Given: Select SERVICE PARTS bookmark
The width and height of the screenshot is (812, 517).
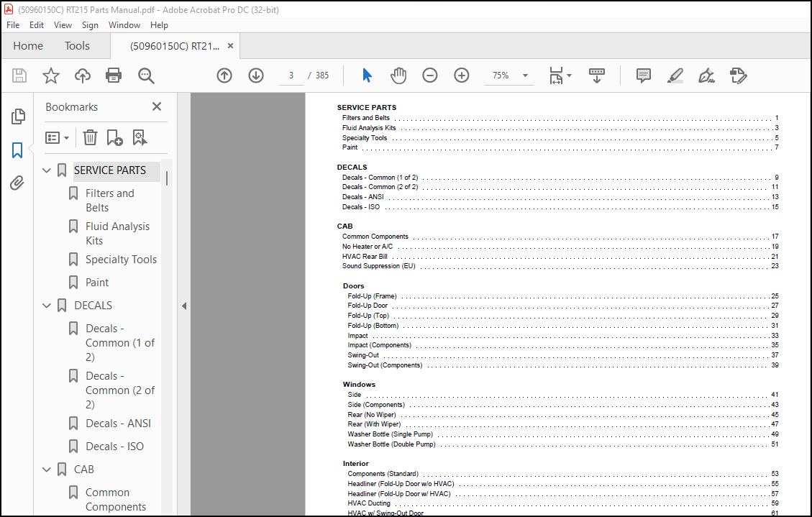Looking at the screenshot, I should [110, 170].
